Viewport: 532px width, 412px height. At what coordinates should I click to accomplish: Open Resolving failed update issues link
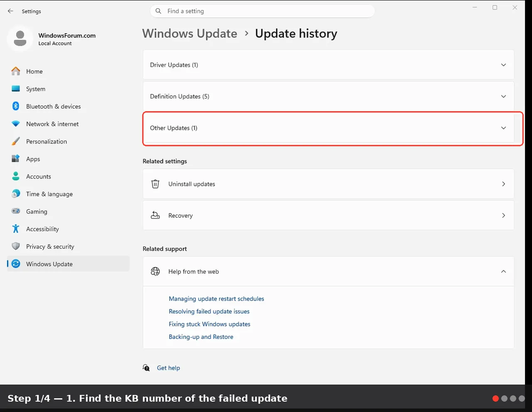point(209,311)
